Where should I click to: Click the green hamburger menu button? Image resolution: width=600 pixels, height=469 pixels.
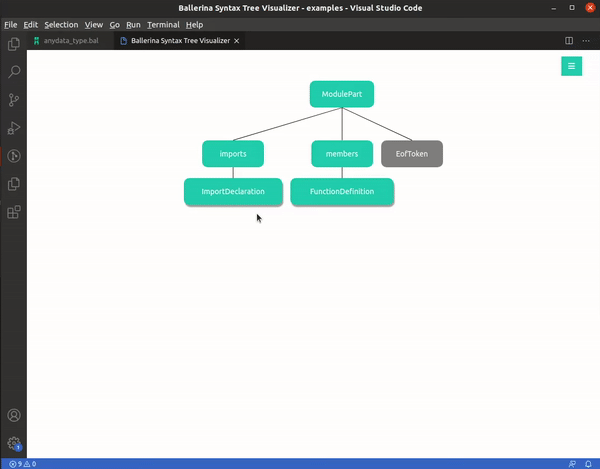coord(571,66)
